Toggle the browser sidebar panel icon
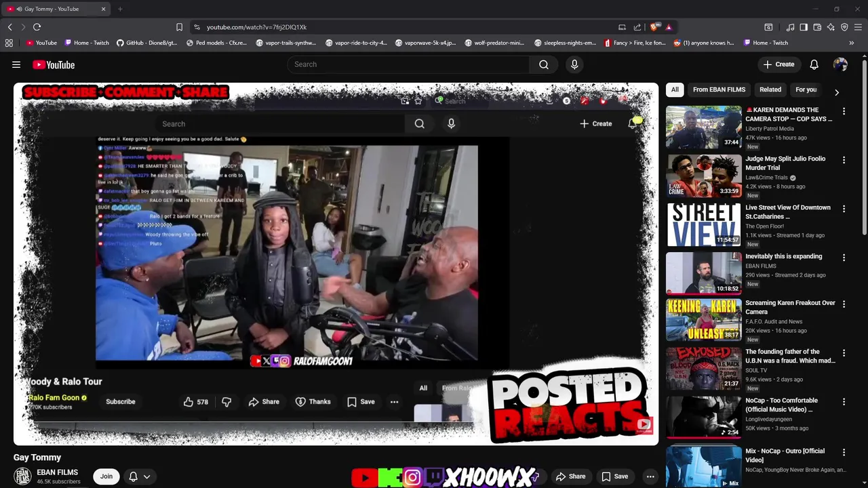 (804, 27)
